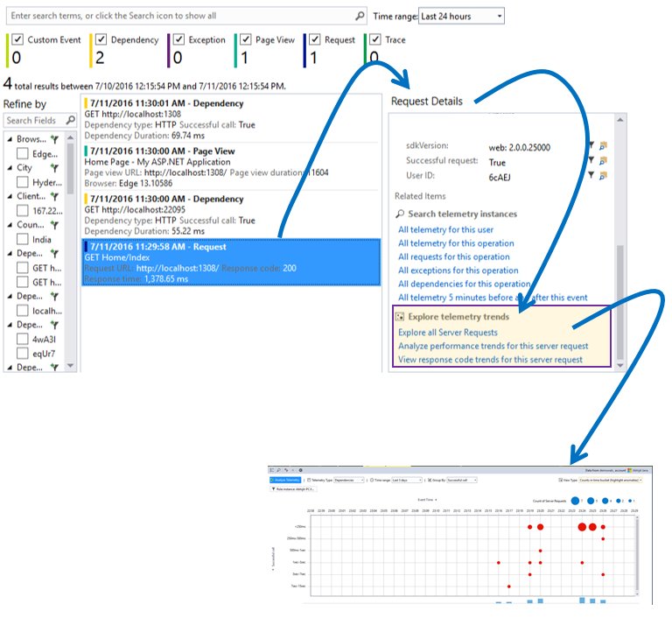Screen dimensions: 672x618
Task: Toggle the Dependency checkbox
Action: coord(101,39)
